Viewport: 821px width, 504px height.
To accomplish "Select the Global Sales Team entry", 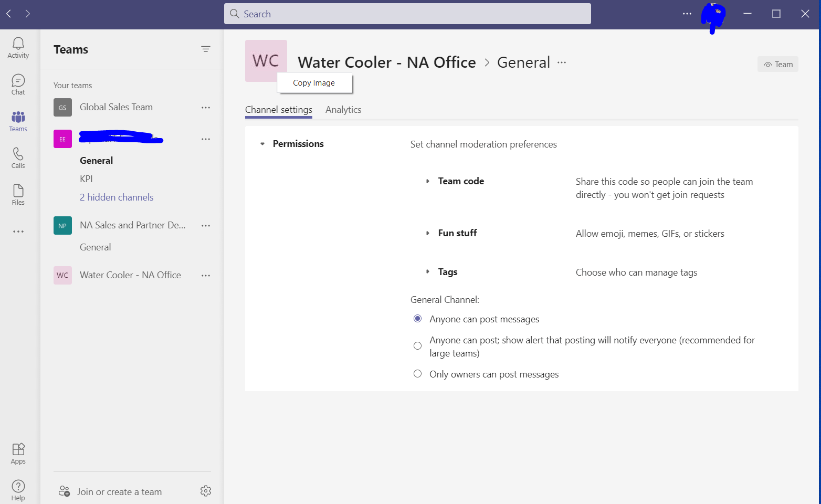I will point(117,107).
